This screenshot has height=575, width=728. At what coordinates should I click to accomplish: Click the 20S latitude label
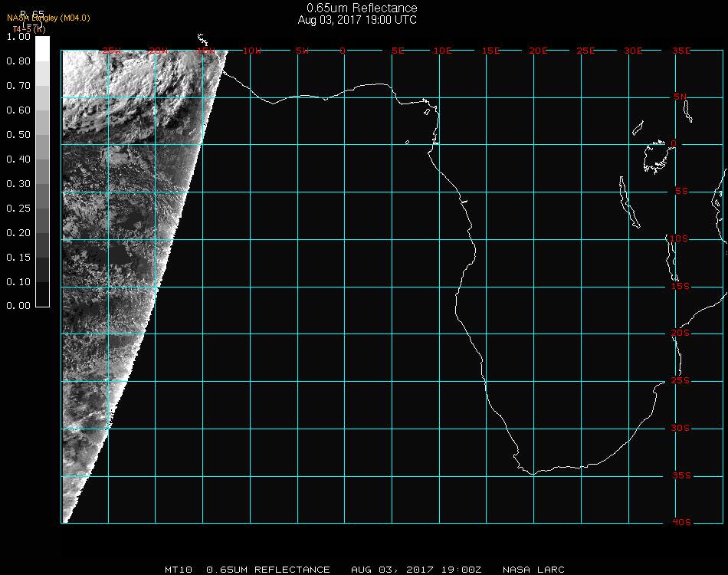680,333
